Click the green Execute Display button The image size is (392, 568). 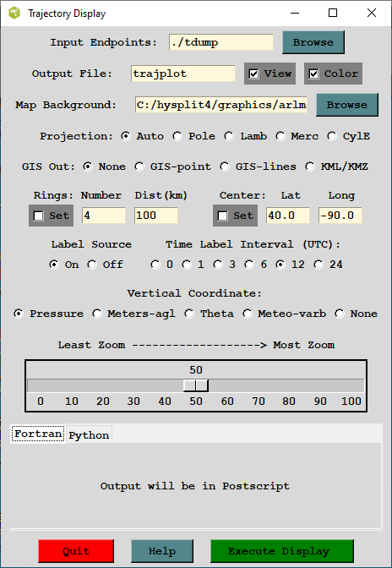pos(282,551)
